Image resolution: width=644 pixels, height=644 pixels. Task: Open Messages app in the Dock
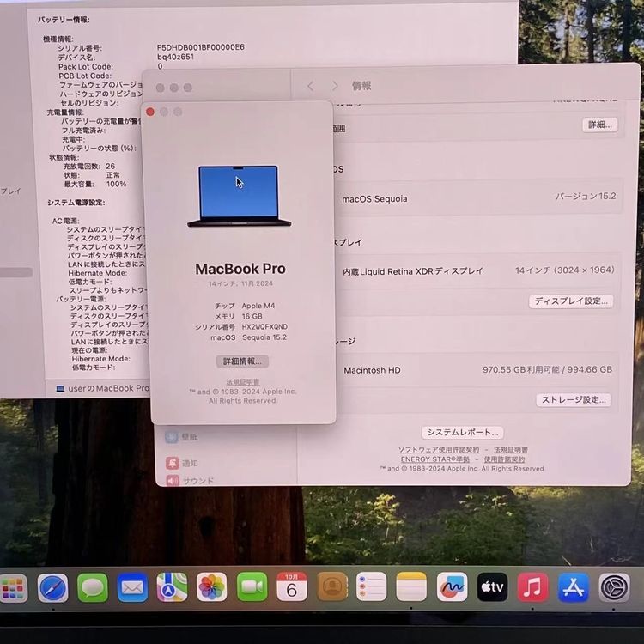(93, 588)
